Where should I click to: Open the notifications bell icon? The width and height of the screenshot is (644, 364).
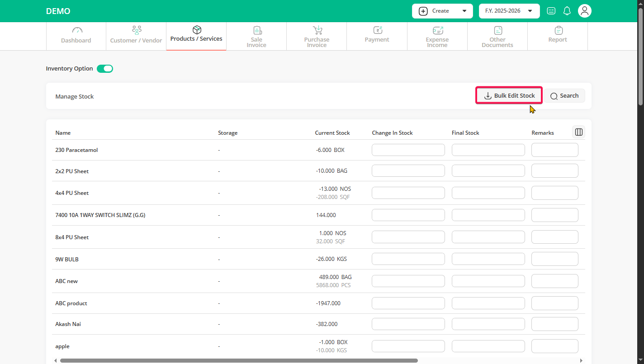pyautogui.click(x=567, y=11)
